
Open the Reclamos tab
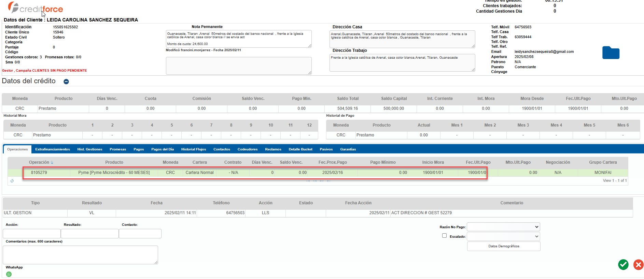point(273,149)
